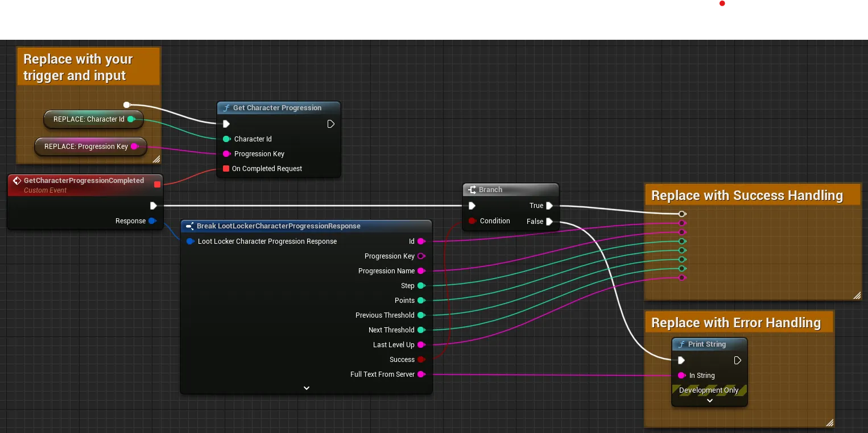Select the GetCharacterProgressionCompleted custom event title
The height and width of the screenshot is (433, 868).
[x=84, y=180]
